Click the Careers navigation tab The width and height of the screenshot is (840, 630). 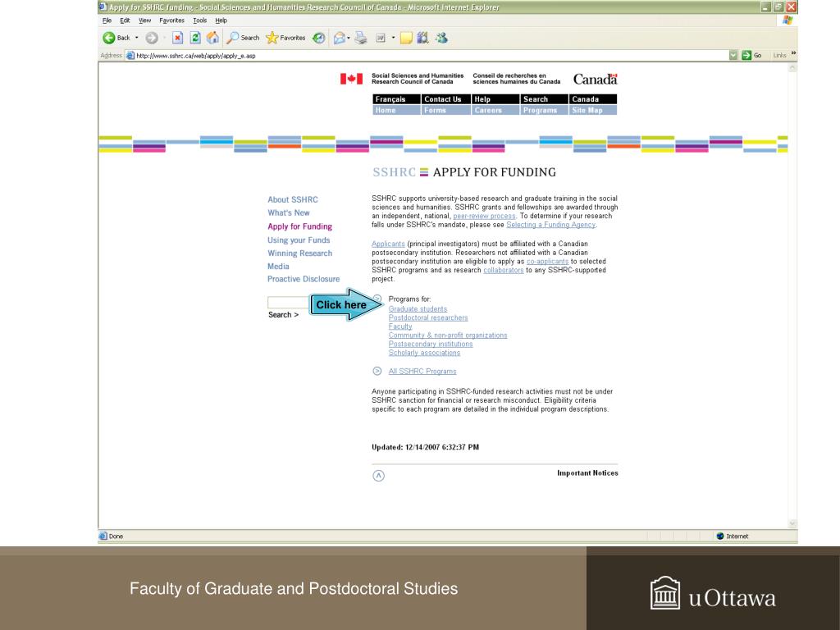495,110
